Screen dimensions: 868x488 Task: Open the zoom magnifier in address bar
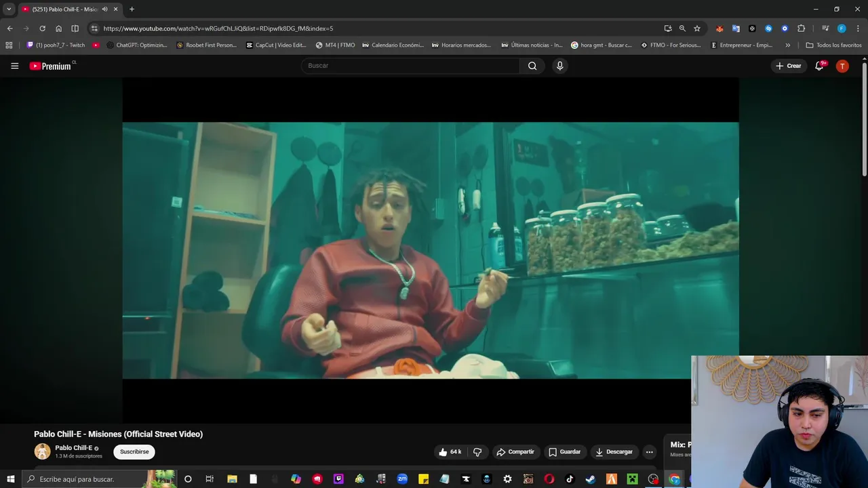click(x=682, y=28)
